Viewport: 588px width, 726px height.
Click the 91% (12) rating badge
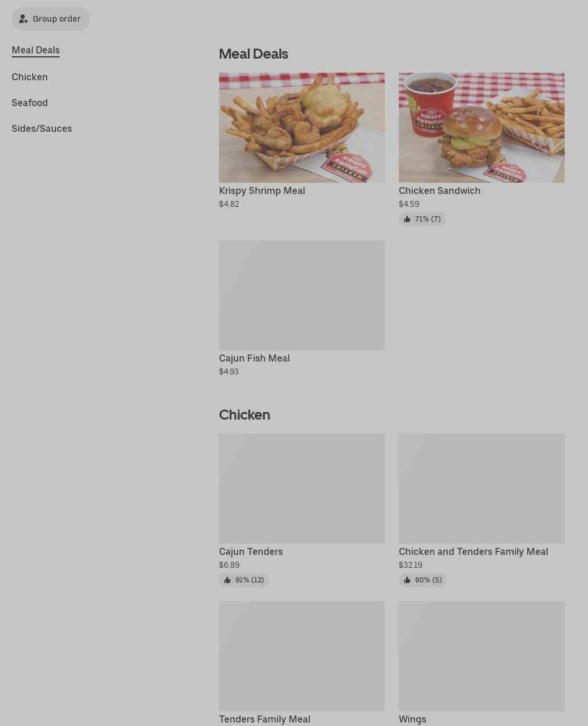tap(244, 580)
